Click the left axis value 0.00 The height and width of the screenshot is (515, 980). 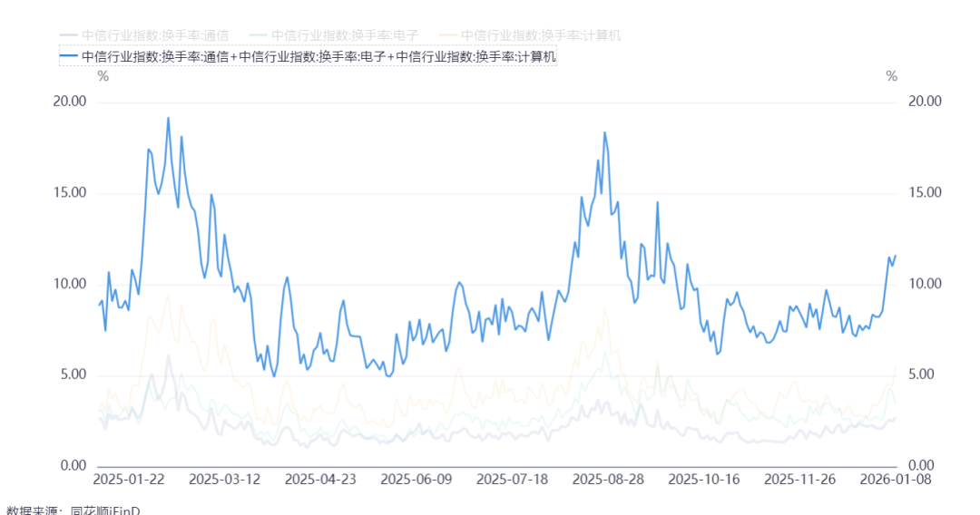73,466
